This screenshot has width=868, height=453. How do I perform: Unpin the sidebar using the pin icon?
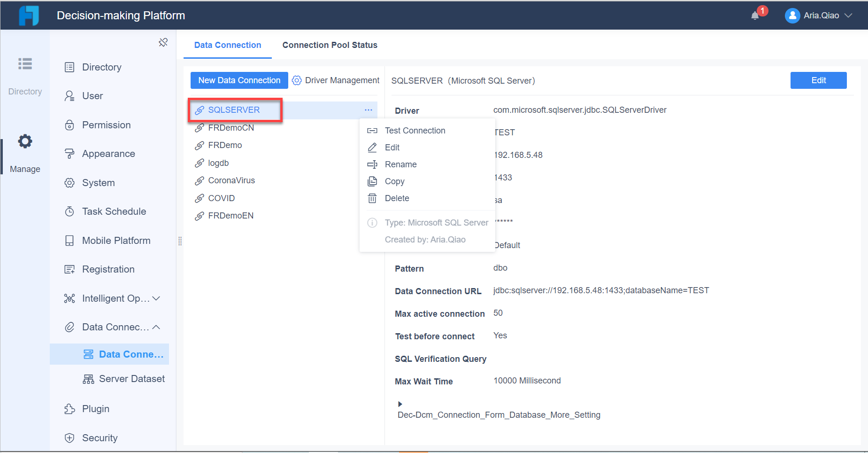coord(163,42)
